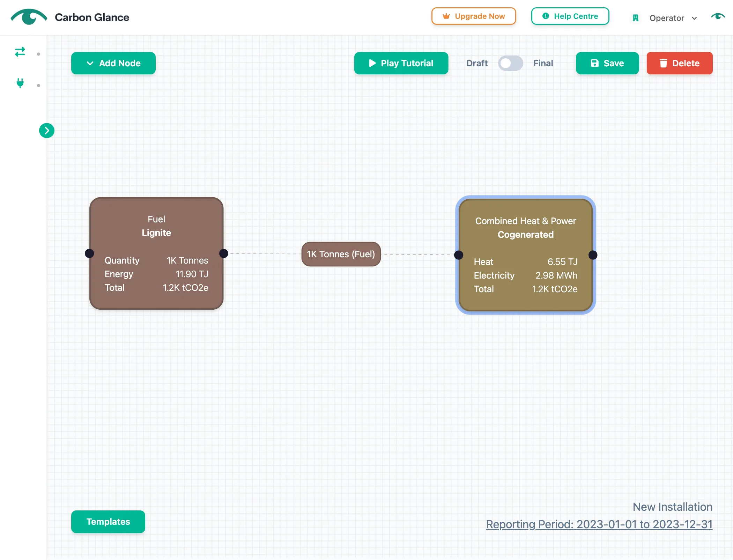
Task: Click the Final label
Action: point(543,63)
